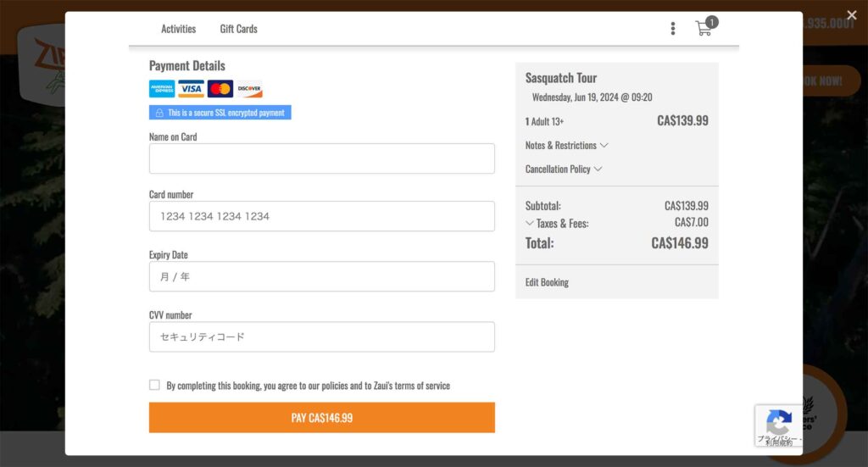This screenshot has height=467, width=868.
Task: Check the agree to policies checkbox
Action: click(154, 385)
